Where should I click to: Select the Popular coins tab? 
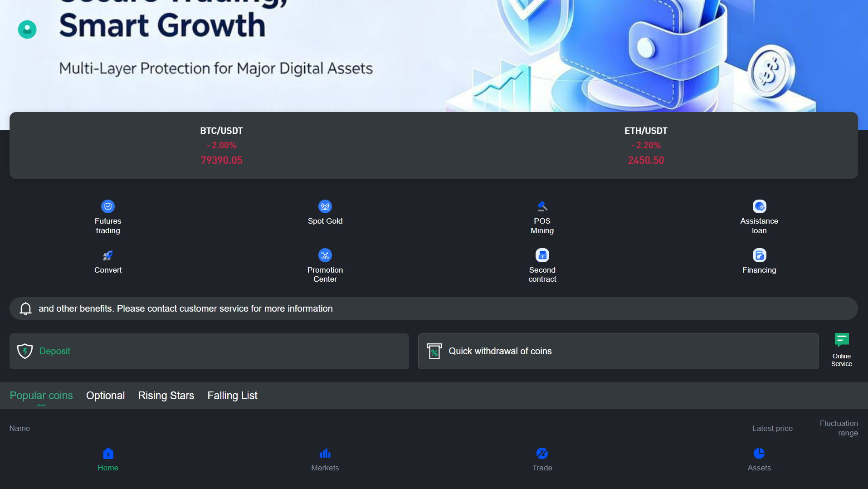pos(41,396)
